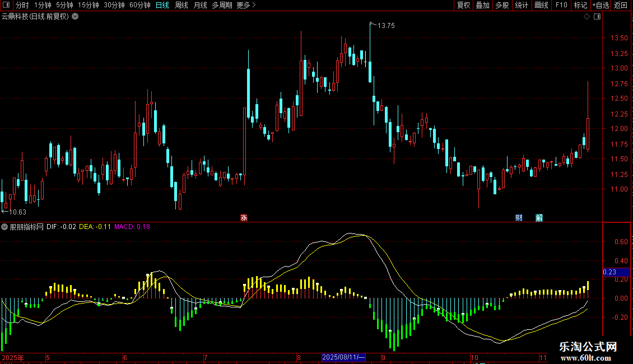Select the 60分钟 period tab
The image size is (633, 364).
tap(139, 5)
